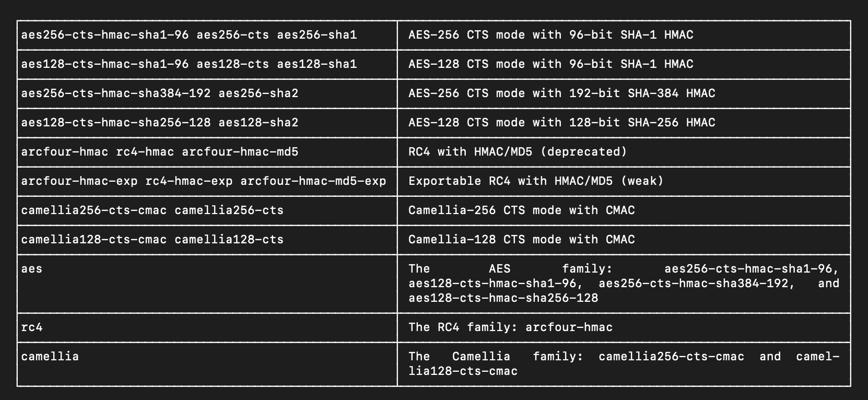Click 'AES-128 CTS mode with 96-bit SHA-1 HMAC'

(551, 64)
